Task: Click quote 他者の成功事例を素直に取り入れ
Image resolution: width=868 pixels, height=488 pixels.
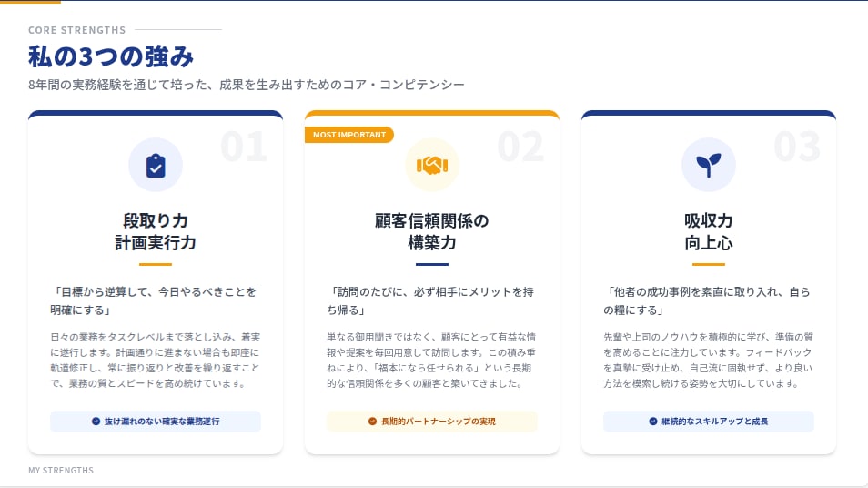Action: [x=708, y=300]
